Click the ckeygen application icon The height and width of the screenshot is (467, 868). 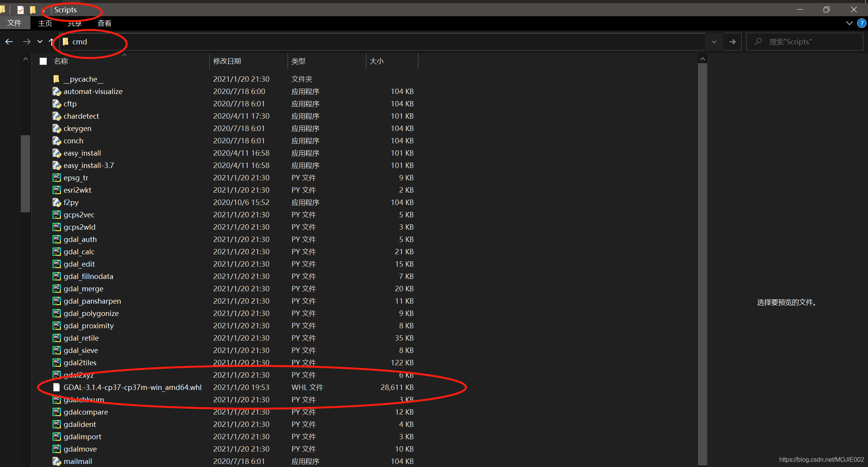(57, 128)
